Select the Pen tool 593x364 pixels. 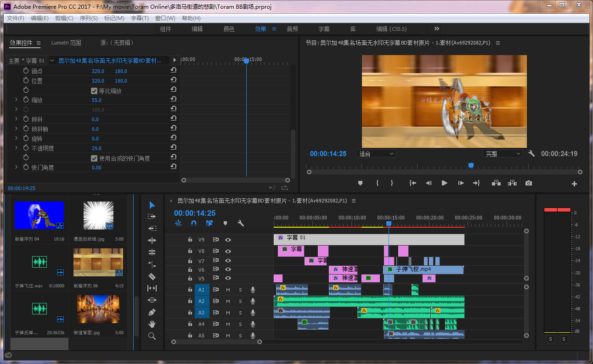[x=152, y=312]
